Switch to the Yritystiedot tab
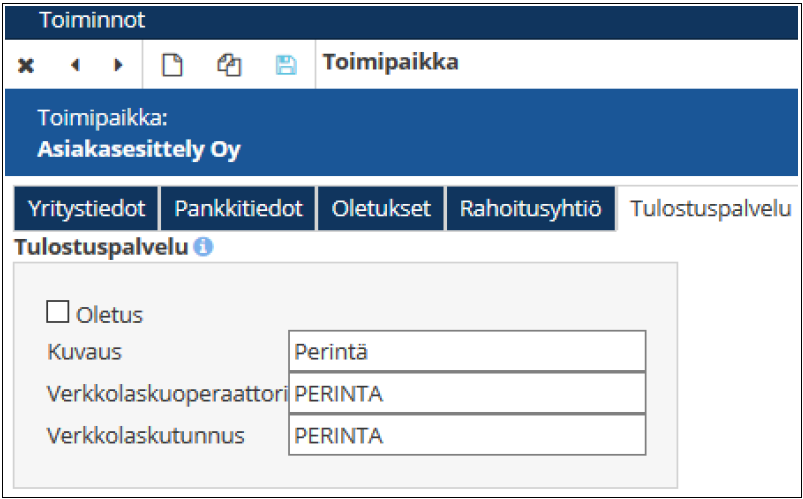Viewport: 803px width, 499px height. coord(87,209)
